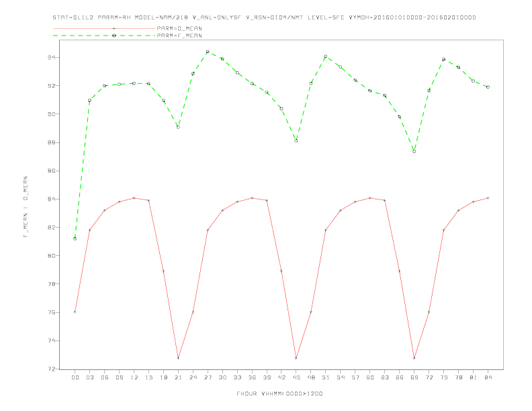Click the y-axis tick label 86
532x411 pixels.
pyautogui.click(x=52, y=171)
